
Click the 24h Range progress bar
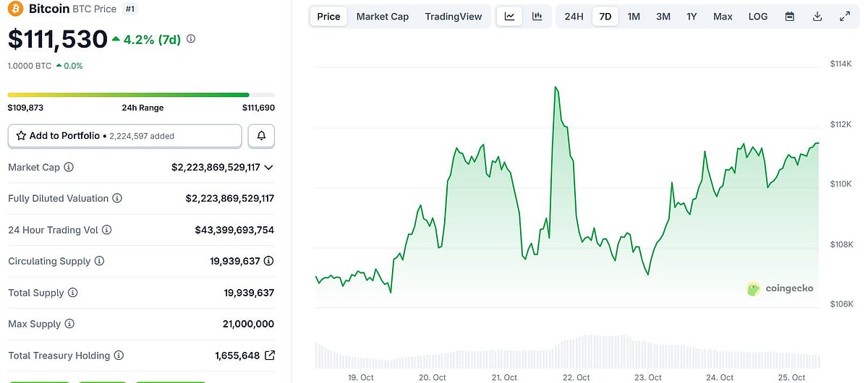141,95
